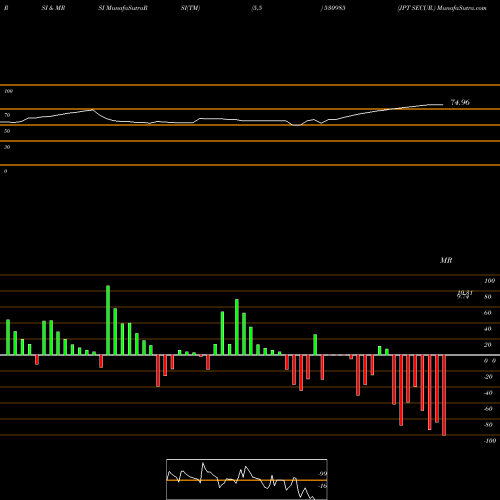Click the 70 level label on the RSI axis
Image resolution: width=500 pixels, height=500 pixels.
[7, 115]
